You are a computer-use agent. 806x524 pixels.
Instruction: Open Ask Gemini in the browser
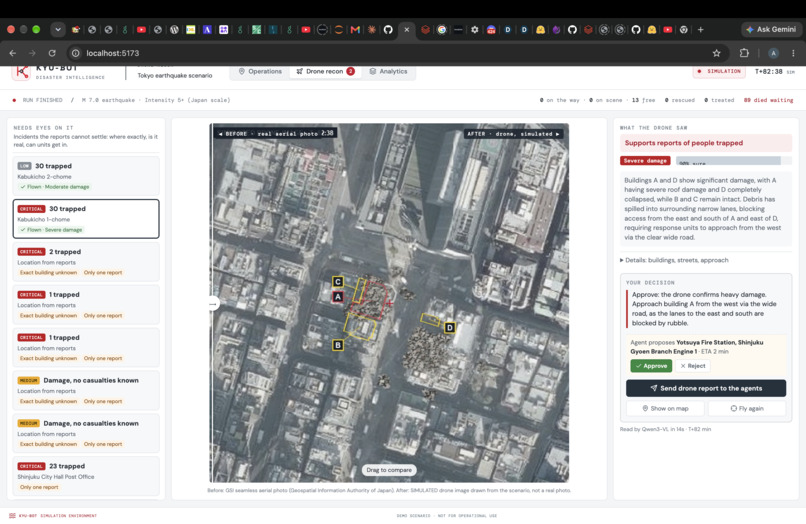771,30
